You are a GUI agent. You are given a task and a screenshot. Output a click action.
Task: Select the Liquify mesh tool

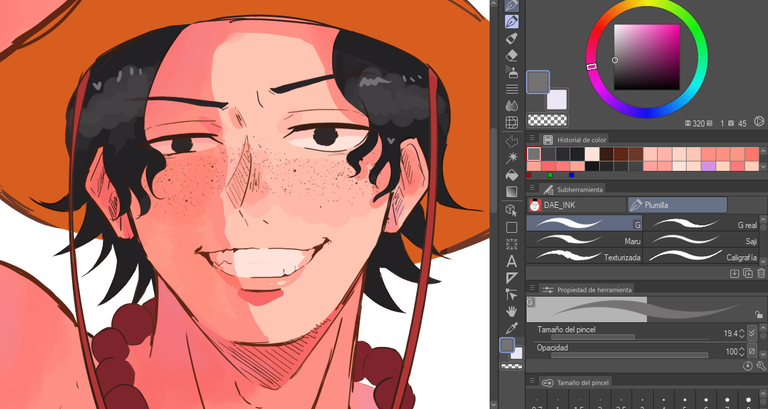pos(512,122)
